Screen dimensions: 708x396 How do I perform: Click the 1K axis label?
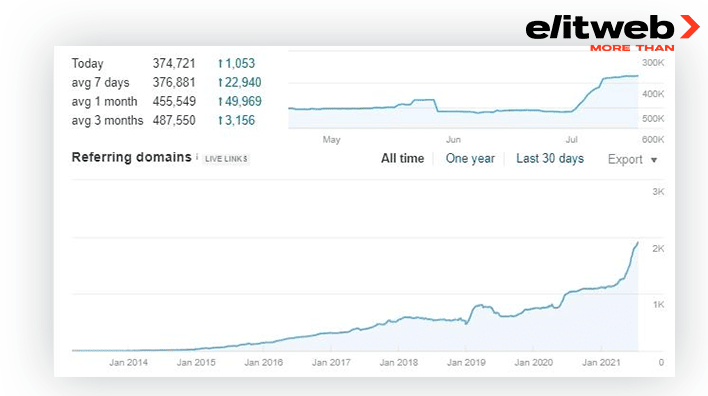(x=658, y=305)
